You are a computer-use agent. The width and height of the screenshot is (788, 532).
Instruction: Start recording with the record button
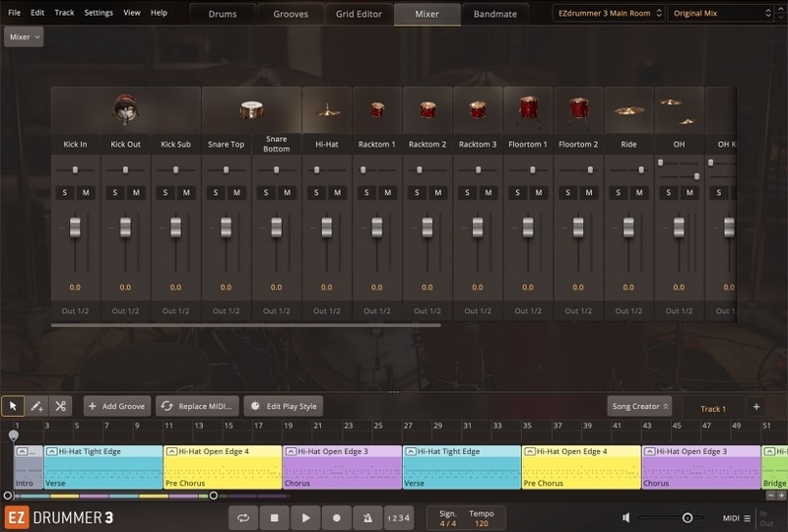pos(337,517)
